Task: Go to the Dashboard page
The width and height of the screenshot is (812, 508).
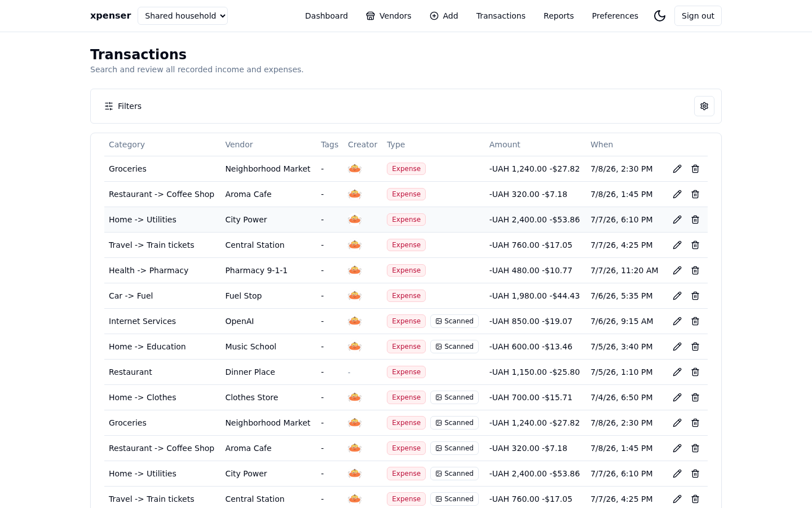Action: click(x=326, y=16)
